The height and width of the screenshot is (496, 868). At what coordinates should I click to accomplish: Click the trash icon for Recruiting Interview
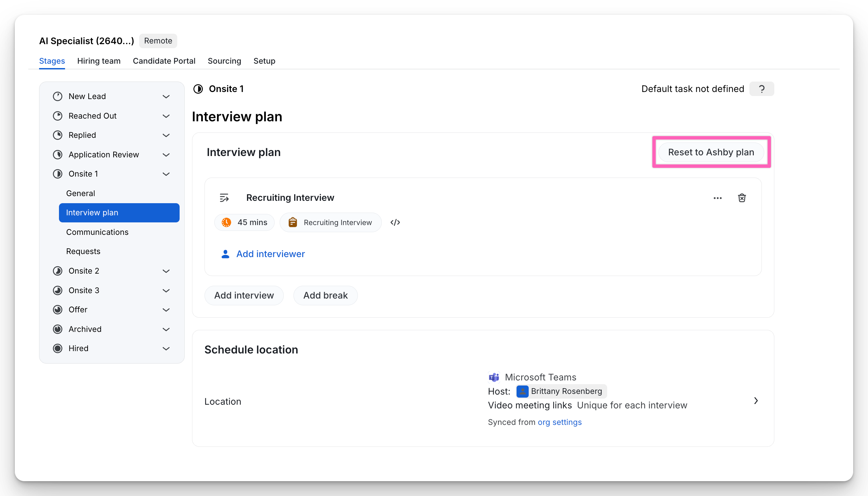click(x=742, y=198)
